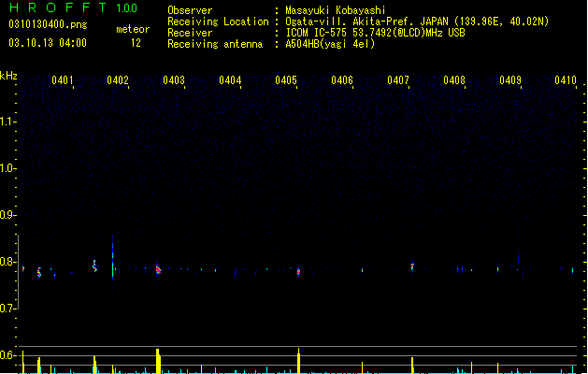This screenshot has height=374, width=588.
Task: Click the 0310130400.png filename text
Action: coord(48,24)
